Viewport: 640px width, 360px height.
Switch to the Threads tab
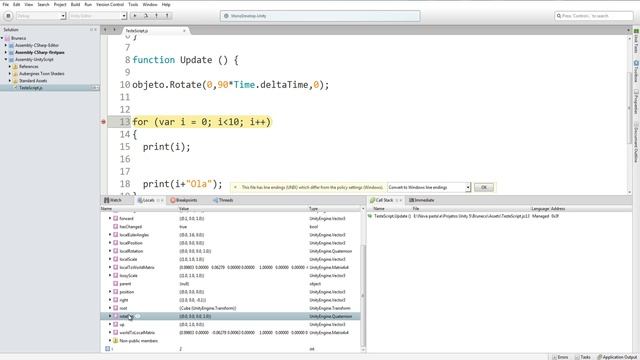pos(223,200)
